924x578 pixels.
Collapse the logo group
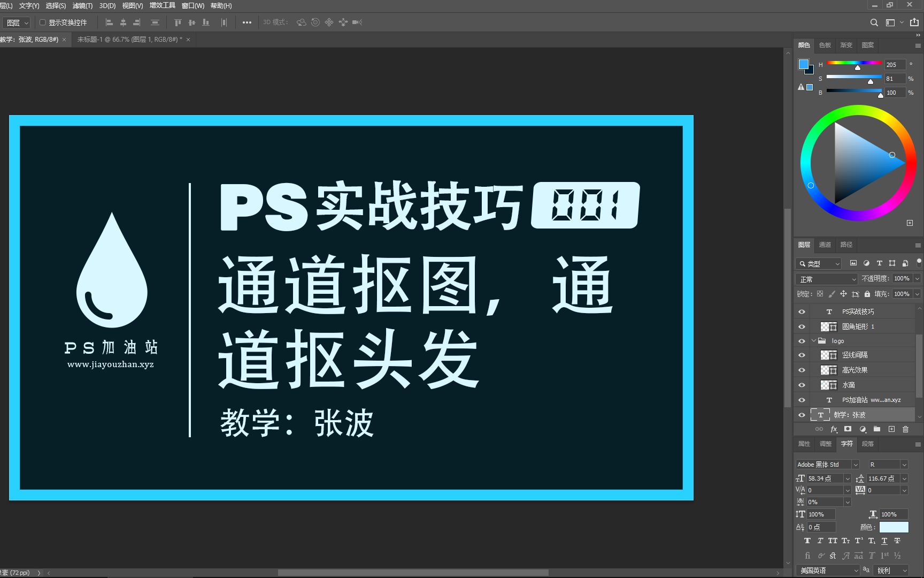(814, 340)
